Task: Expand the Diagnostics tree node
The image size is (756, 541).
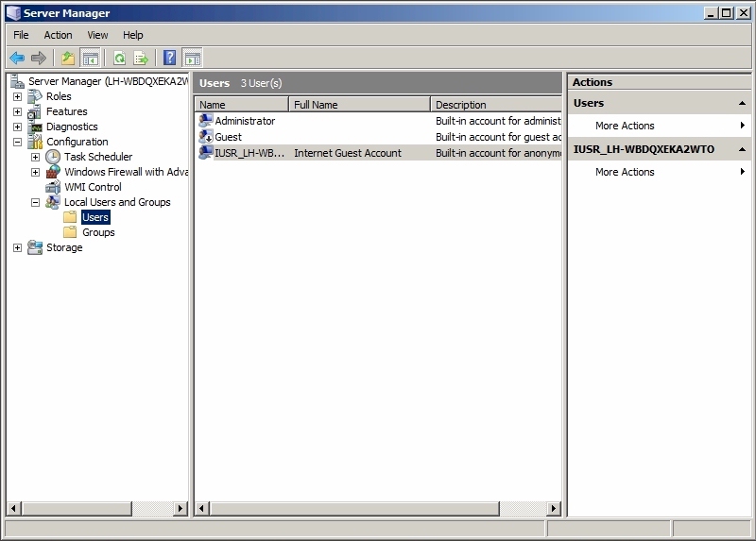Action: 17,127
